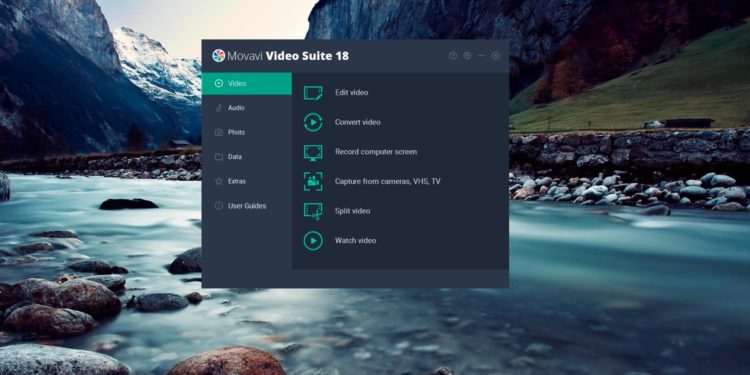Start Record computer screen

361,152
